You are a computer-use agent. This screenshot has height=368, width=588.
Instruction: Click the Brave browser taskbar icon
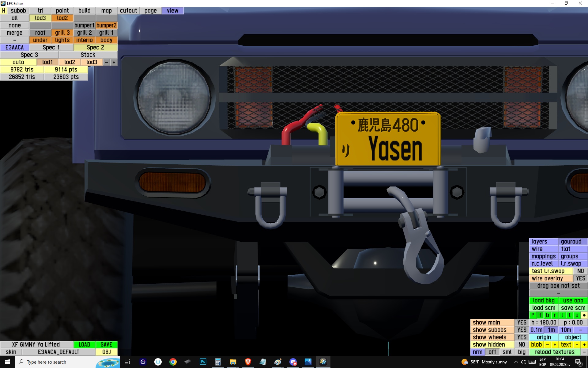tap(248, 362)
